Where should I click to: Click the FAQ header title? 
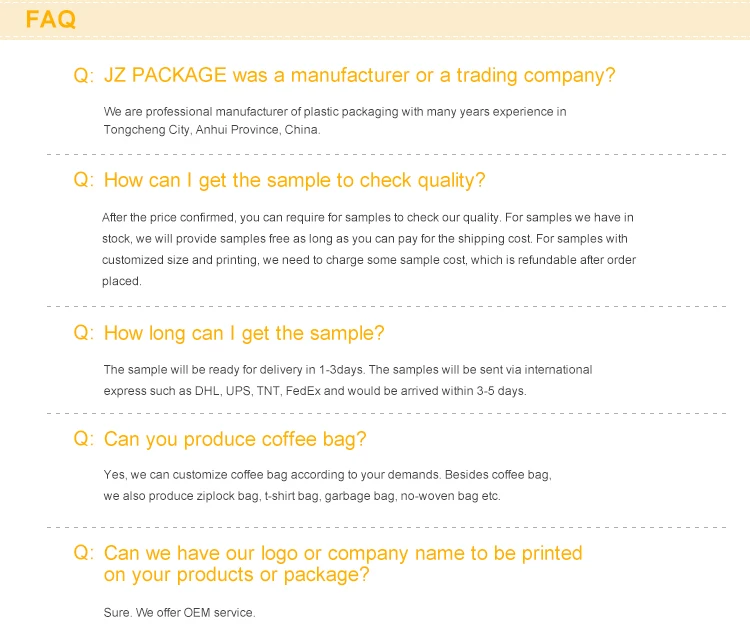50,19
